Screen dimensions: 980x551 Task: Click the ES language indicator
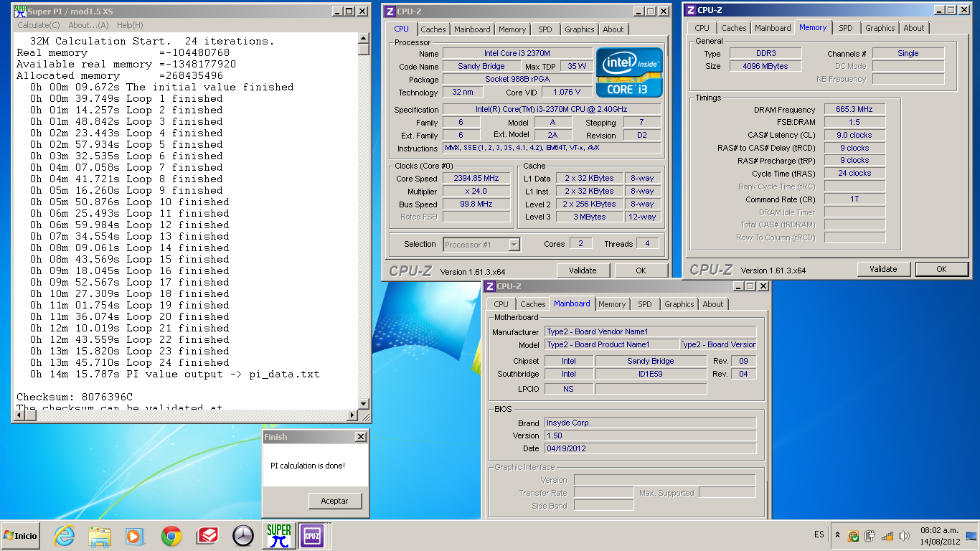819,534
